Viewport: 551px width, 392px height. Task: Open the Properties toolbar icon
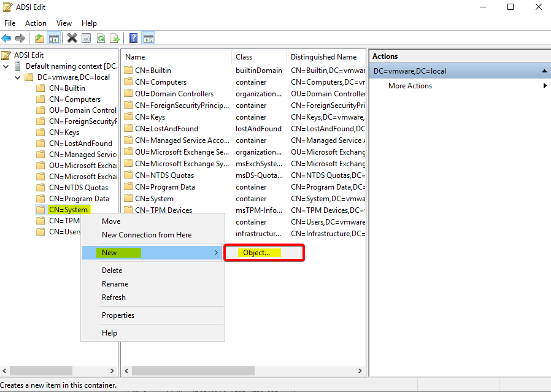coord(86,38)
